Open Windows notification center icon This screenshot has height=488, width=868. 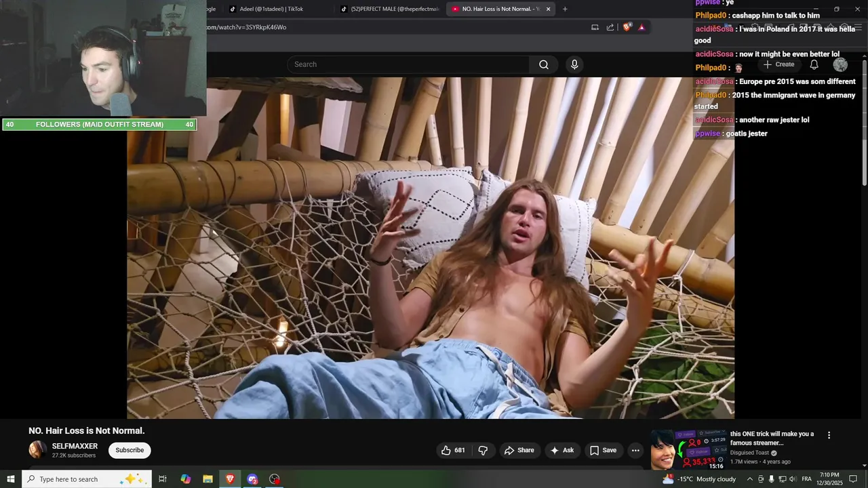(854, 479)
